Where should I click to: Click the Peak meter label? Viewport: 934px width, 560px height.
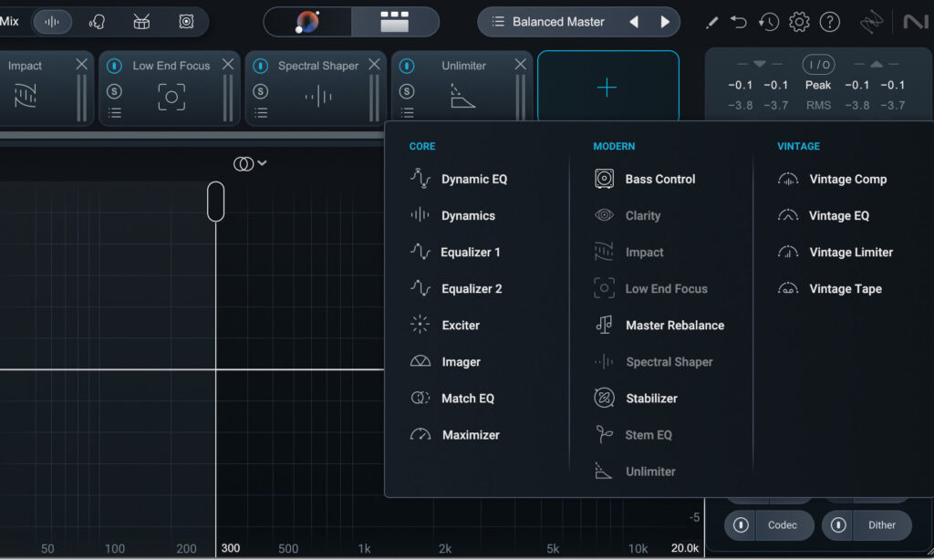click(818, 85)
